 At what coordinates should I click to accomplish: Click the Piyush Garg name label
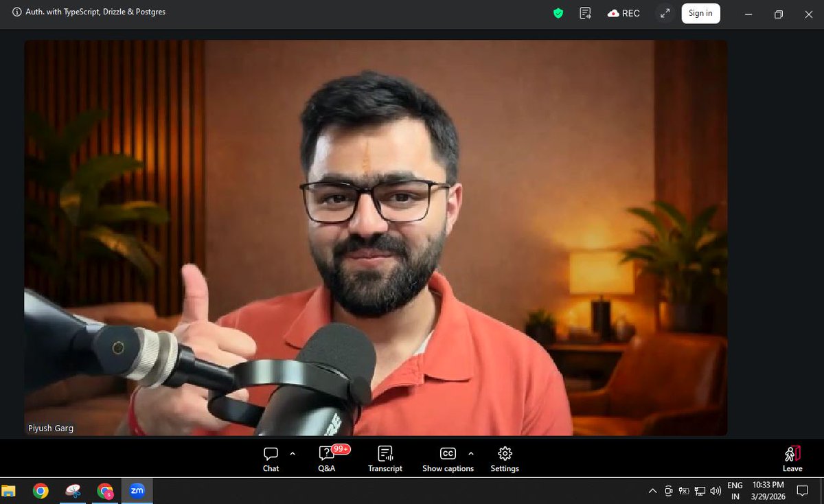[51, 428]
